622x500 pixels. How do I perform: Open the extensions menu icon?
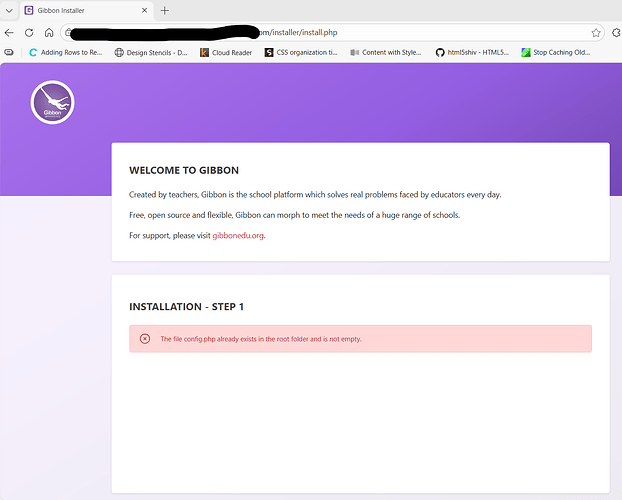[x=615, y=32]
